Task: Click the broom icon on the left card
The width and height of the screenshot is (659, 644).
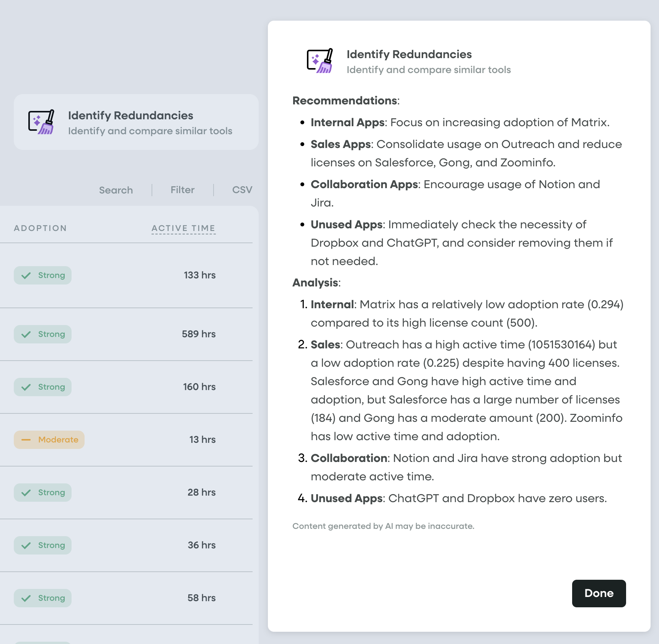Action: (41, 122)
